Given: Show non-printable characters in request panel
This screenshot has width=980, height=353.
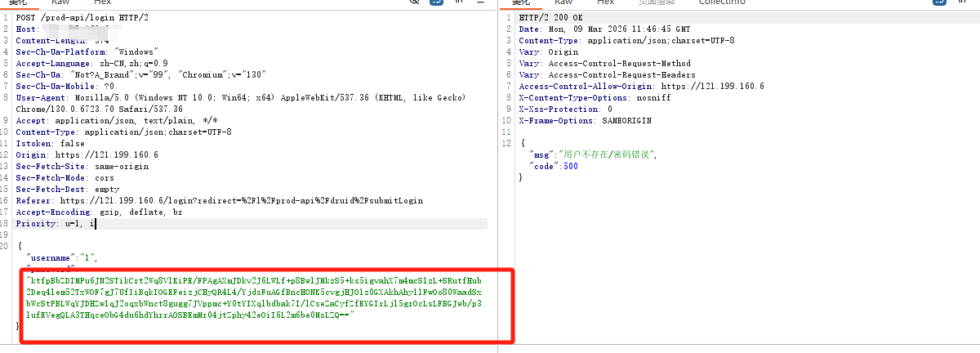Looking at the screenshot, I should point(457,2).
